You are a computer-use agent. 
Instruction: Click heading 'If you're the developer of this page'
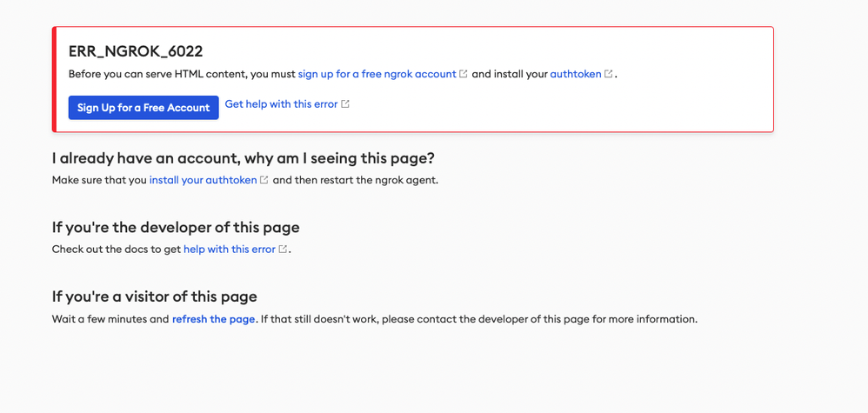176,227
